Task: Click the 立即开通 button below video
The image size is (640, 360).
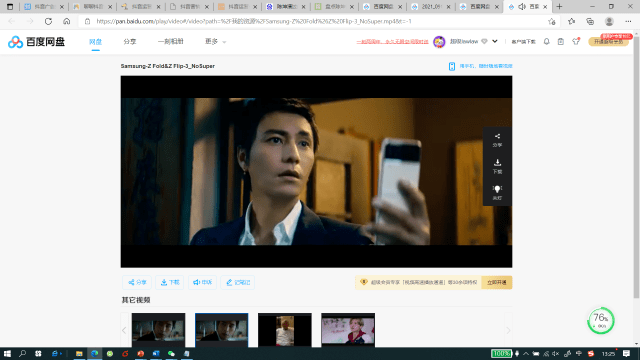Action: [497, 282]
